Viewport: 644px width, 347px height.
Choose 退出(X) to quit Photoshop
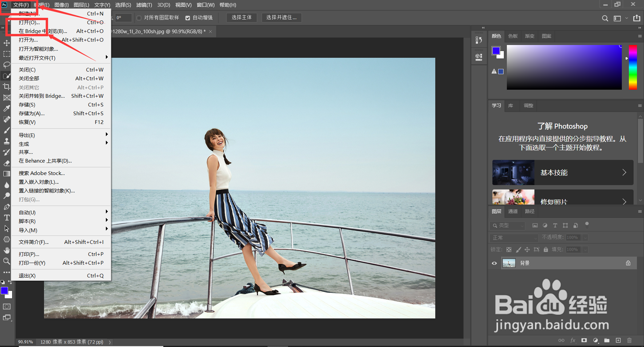pos(61,275)
